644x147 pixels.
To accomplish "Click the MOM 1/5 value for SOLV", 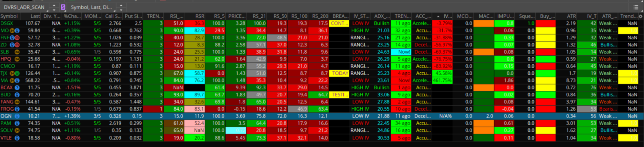I will click(x=97, y=130).
